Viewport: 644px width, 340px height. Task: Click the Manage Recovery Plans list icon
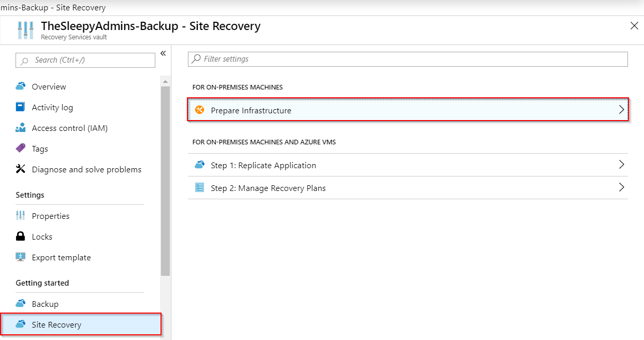pos(200,188)
